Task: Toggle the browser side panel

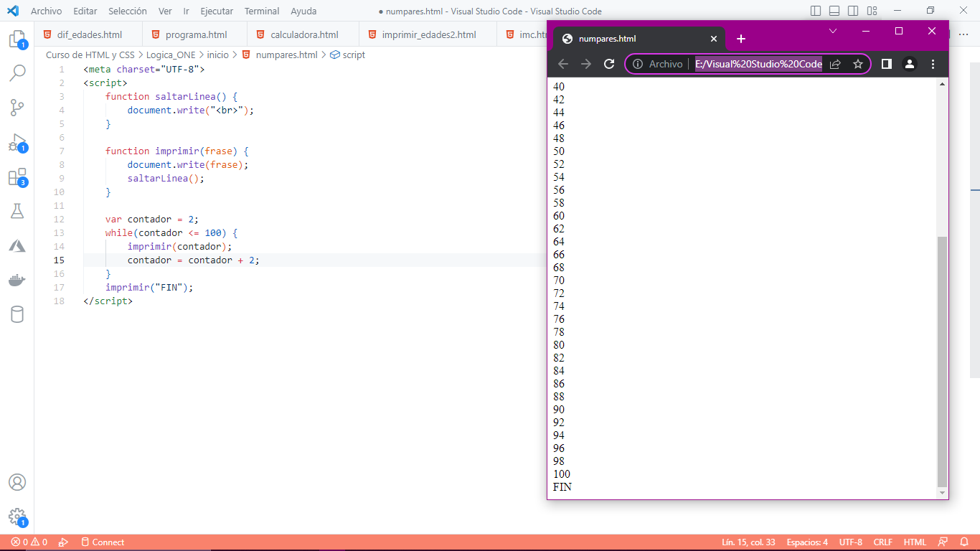Action: (x=887, y=64)
